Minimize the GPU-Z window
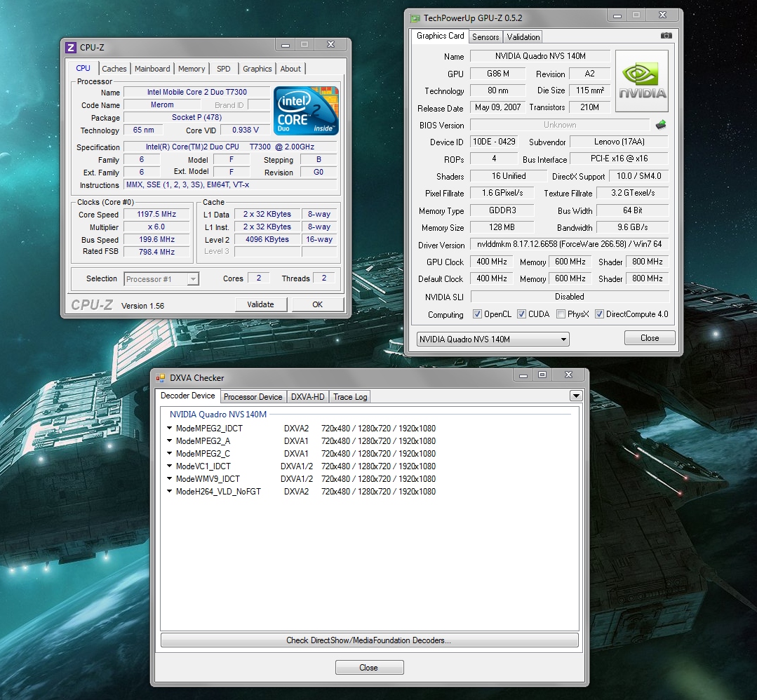Viewport: 757px width, 700px height. tap(617, 15)
